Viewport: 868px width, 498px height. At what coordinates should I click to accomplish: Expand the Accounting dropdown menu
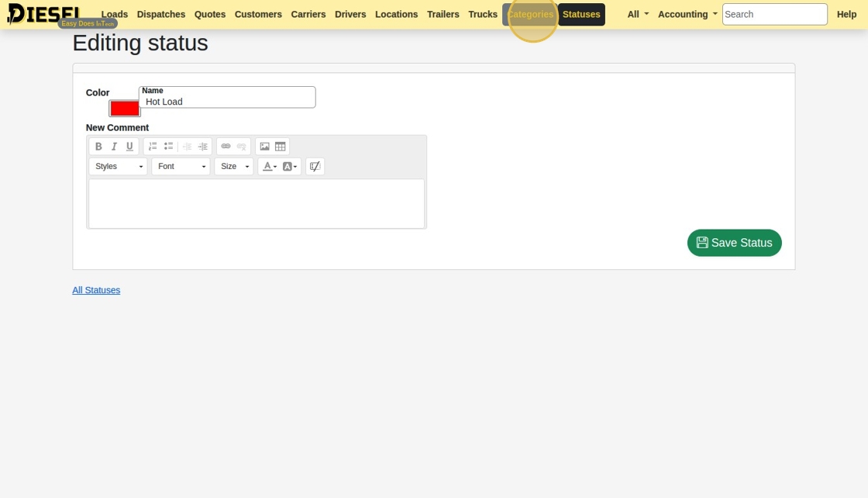tap(687, 15)
